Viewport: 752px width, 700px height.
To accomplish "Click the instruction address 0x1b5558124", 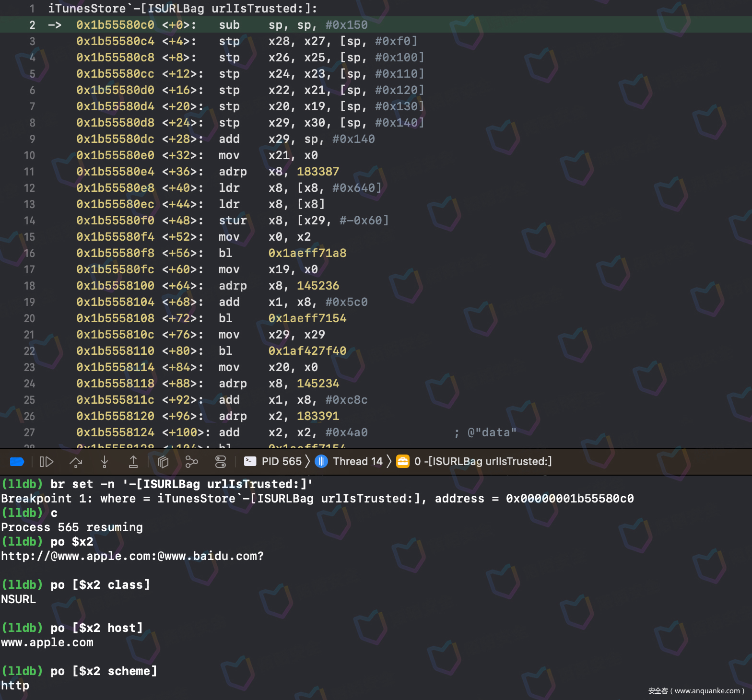I will 115,432.
